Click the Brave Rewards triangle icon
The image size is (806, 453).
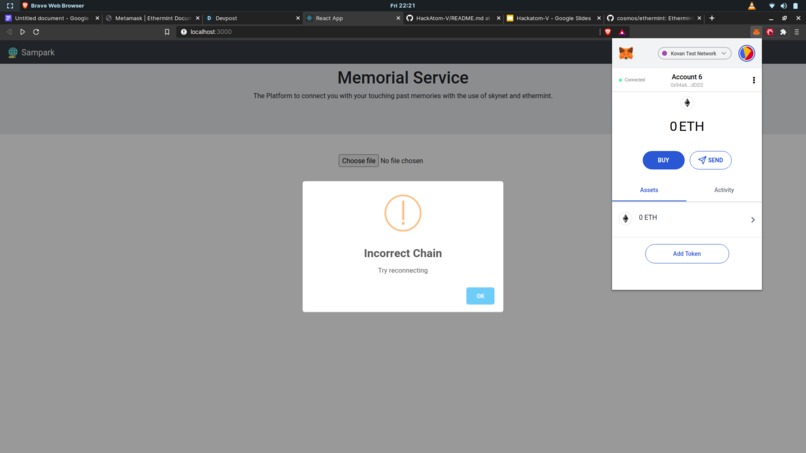tap(622, 32)
